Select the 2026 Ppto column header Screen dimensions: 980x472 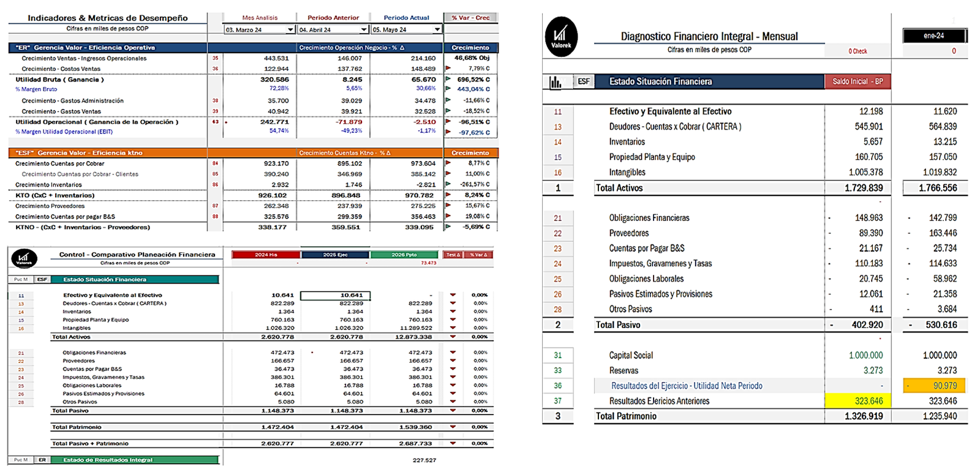[x=404, y=255]
